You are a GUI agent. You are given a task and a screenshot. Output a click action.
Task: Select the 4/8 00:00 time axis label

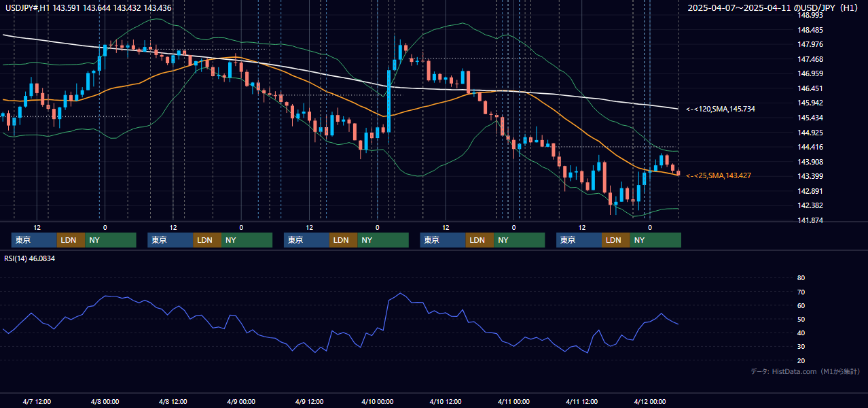pyautogui.click(x=105, y=401)
